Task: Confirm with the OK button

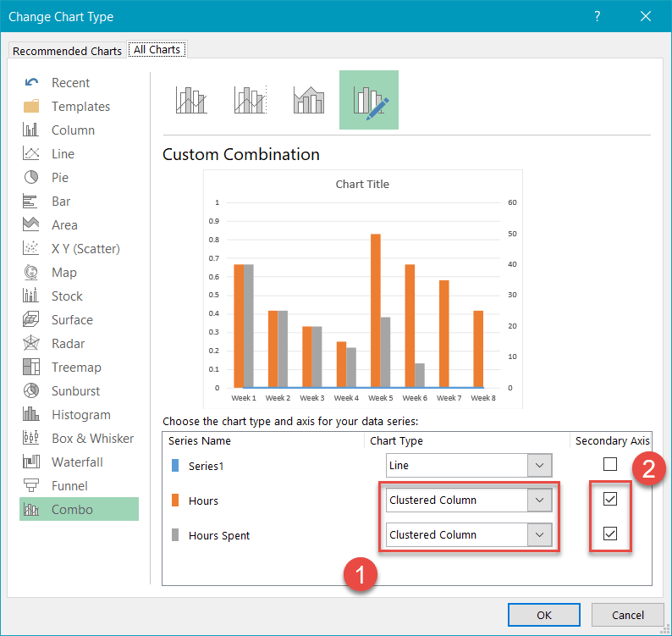Action: 544,615
